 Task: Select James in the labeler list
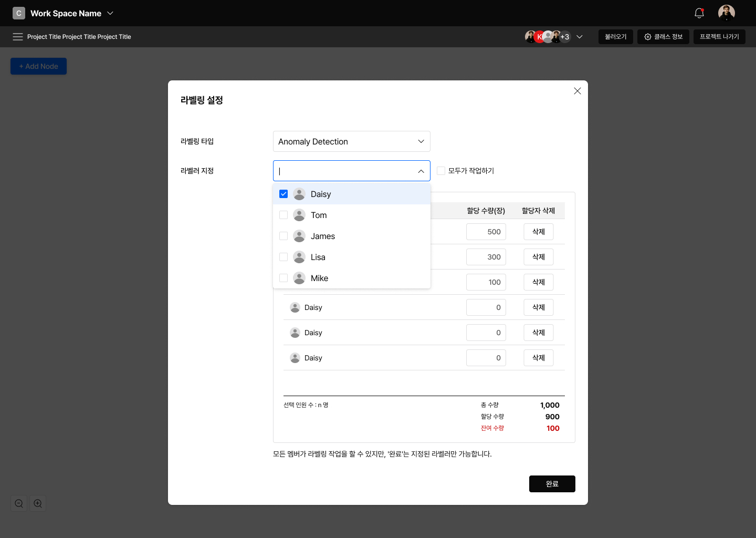352,236
